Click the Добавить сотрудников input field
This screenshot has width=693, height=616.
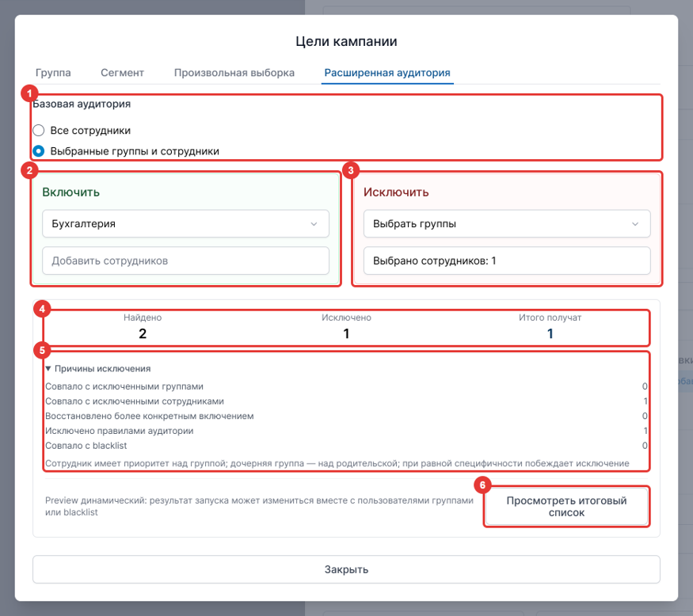[185, 260]
